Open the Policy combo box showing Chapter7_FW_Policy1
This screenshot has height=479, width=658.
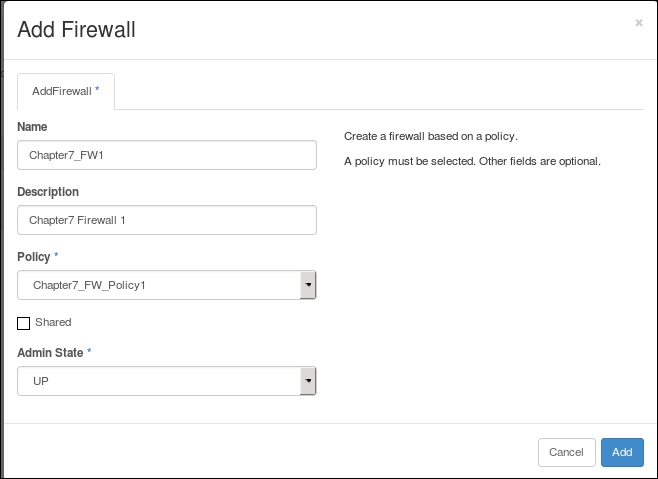167,285
